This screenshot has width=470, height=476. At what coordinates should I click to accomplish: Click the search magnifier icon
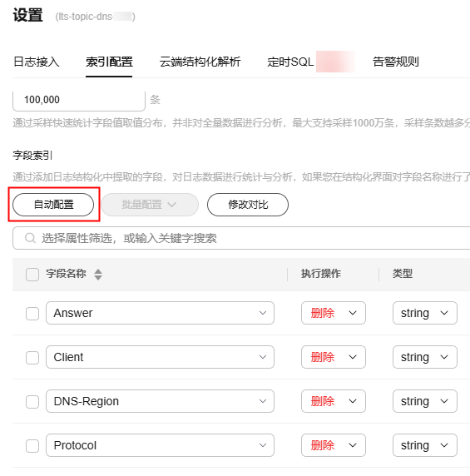[x=30, y=238]
